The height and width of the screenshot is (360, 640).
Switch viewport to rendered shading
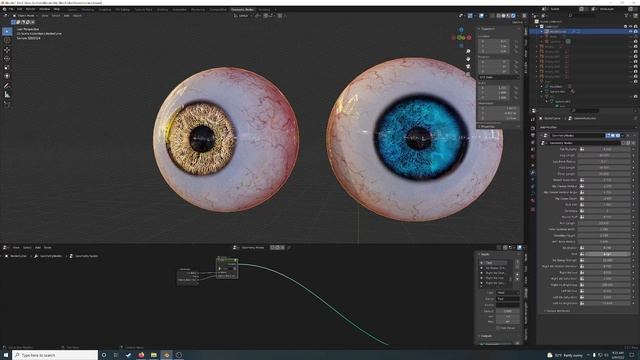click(513, 16)
